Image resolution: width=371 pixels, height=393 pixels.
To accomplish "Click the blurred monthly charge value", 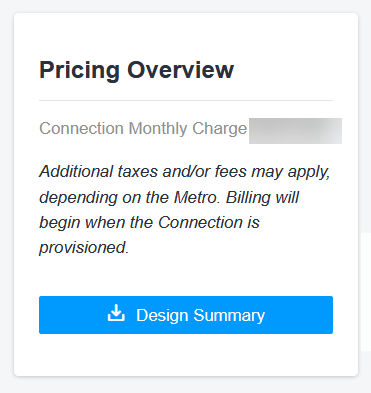I will click(295, 131).
